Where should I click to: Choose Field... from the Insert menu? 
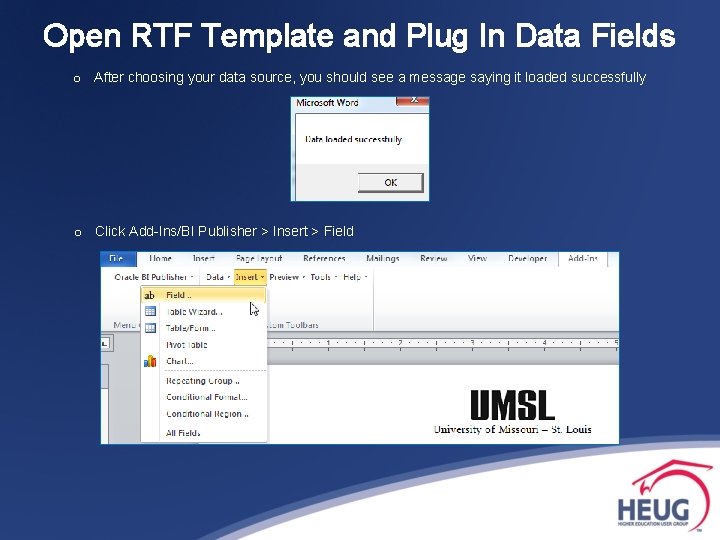tap(203, 295)
